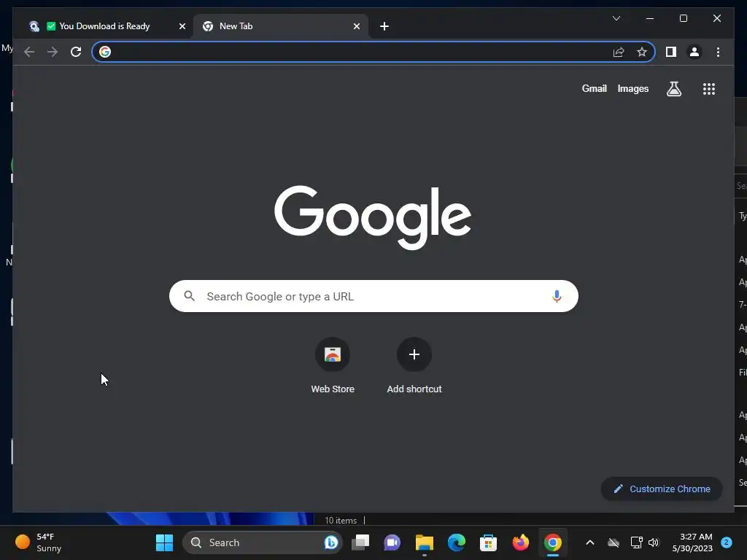The width and height of the screenshot is (747, 560).
Task: Close the New Tab tab
Action: point(356,26)
